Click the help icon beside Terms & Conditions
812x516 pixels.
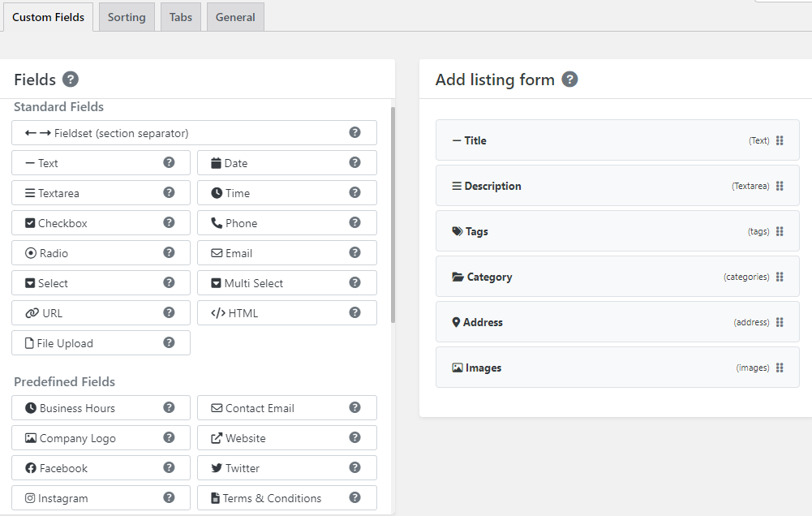[x=354, y=497]
